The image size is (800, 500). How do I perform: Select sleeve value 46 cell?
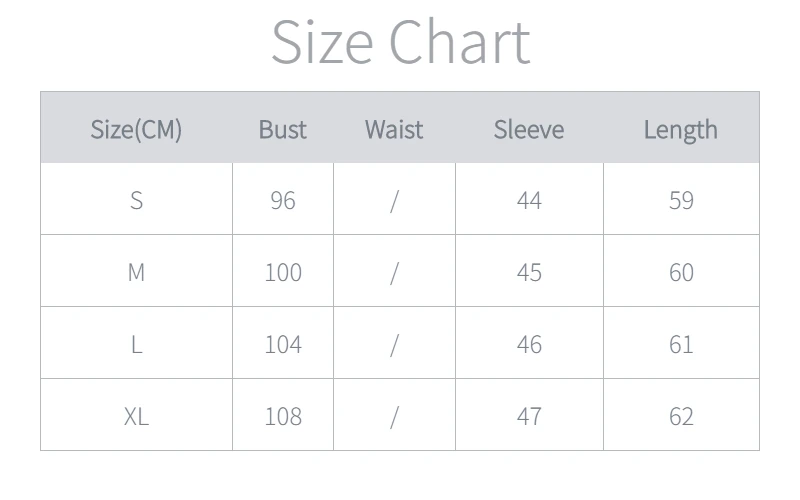[x=529, y=344]
